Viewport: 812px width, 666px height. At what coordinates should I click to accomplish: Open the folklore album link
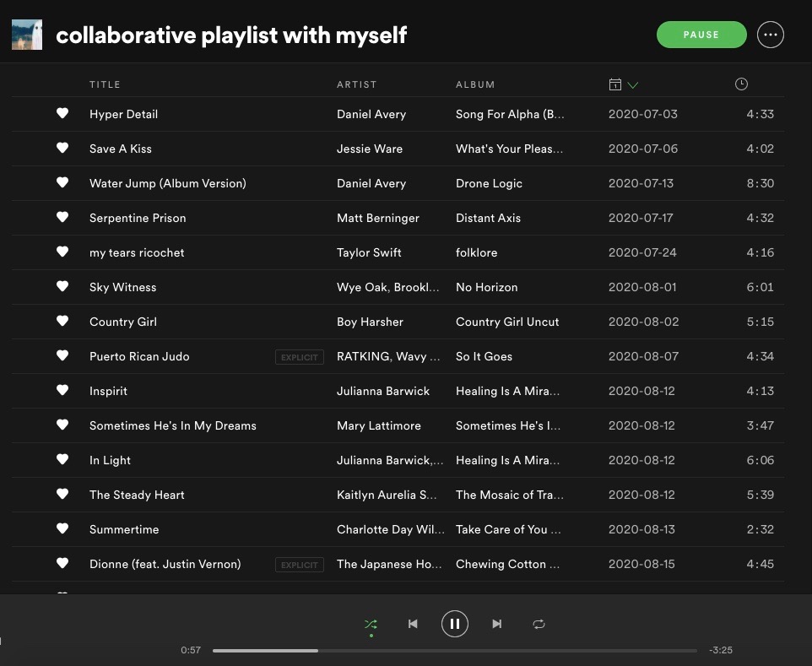pyautogui.click(x=476, y=252)
